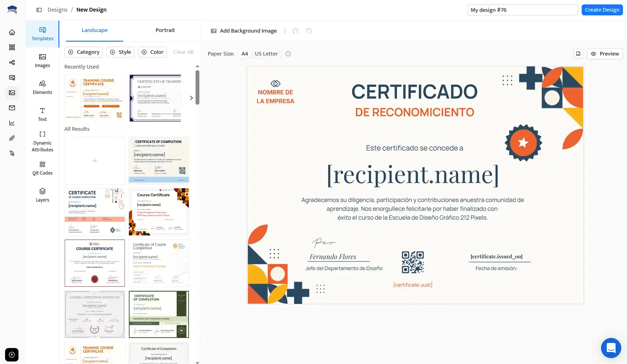Open the Preview eye button
Screen dimensions: 627x364
(605, 54)
